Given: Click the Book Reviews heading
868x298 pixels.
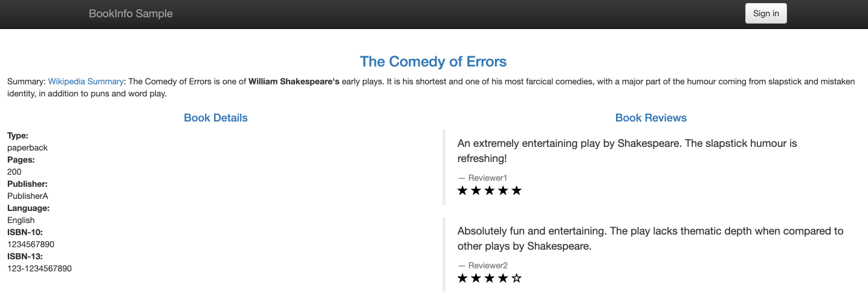Looking at the screenshot, I should tap(650, 118).
